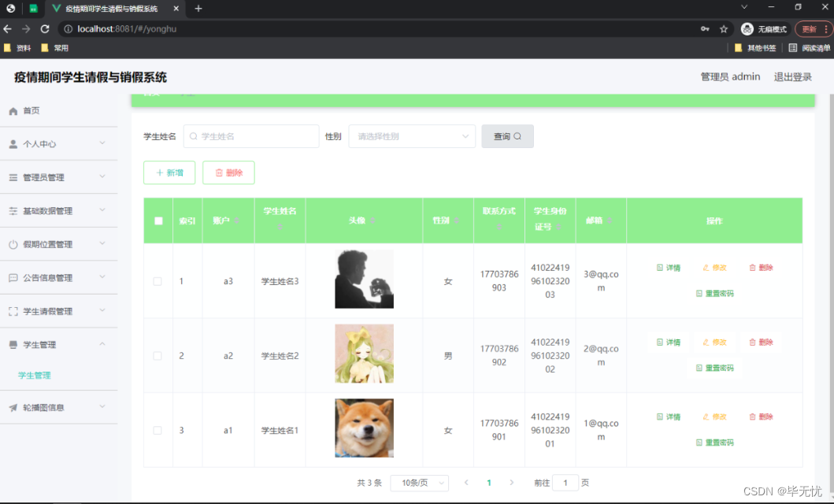Open the 请选择性别 gender dropdown
834x504 pixels.
tap(412, 135)
